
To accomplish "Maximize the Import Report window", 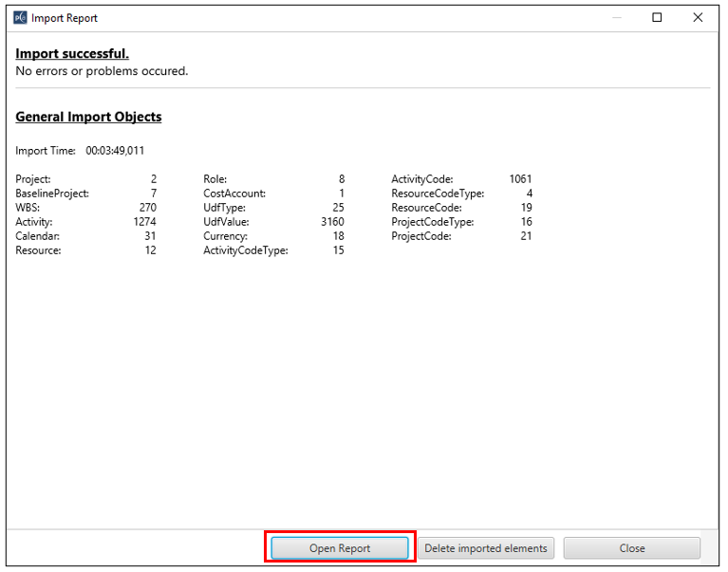I will pos(657,18).
